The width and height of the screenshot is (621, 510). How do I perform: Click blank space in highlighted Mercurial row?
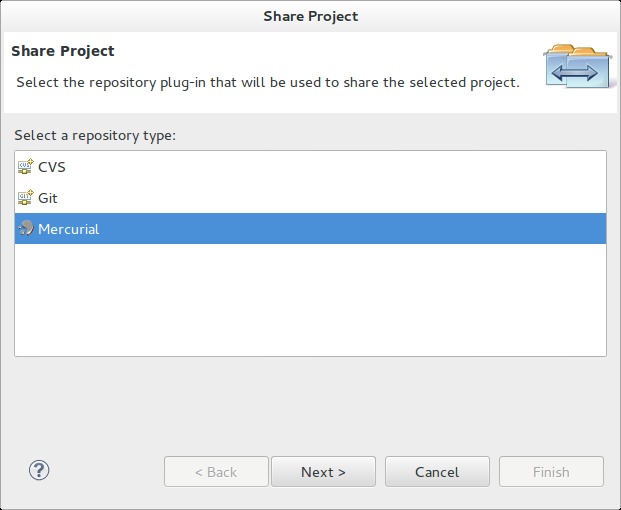tap(350, 229)
